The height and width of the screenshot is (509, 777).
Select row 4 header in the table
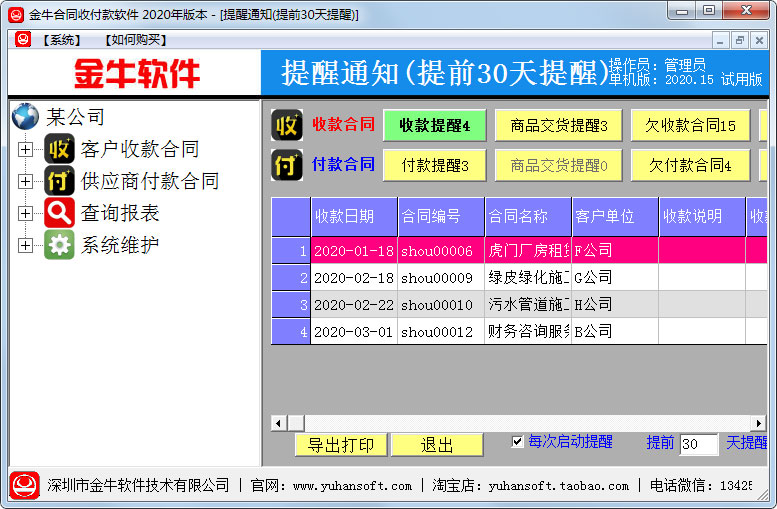click(x=291, y=332)
